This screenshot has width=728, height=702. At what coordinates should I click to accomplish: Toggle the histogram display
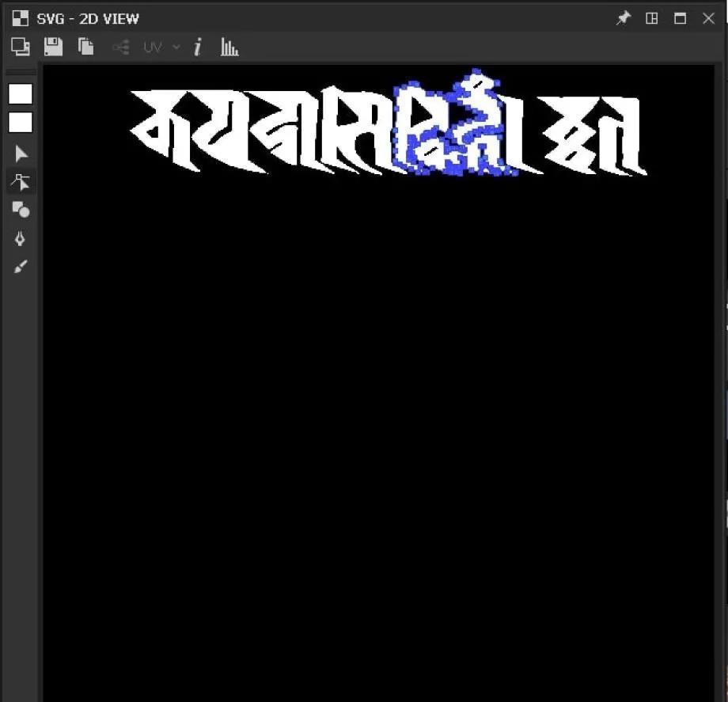click(229, 47)
